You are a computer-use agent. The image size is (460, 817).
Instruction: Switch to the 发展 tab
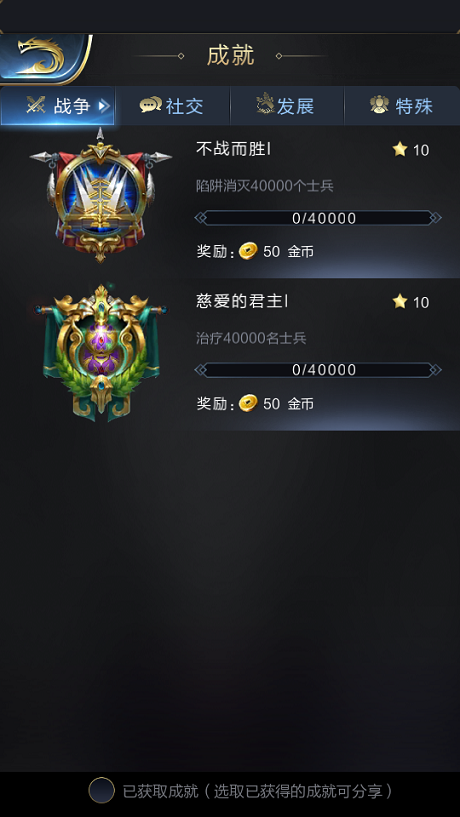tap(287, 106)
